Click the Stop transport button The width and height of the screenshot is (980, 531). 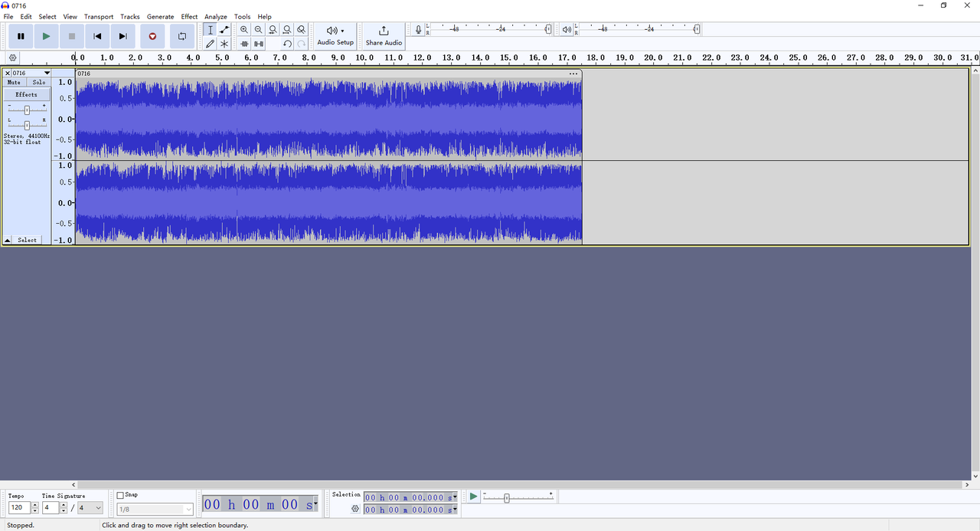[72, 36]
